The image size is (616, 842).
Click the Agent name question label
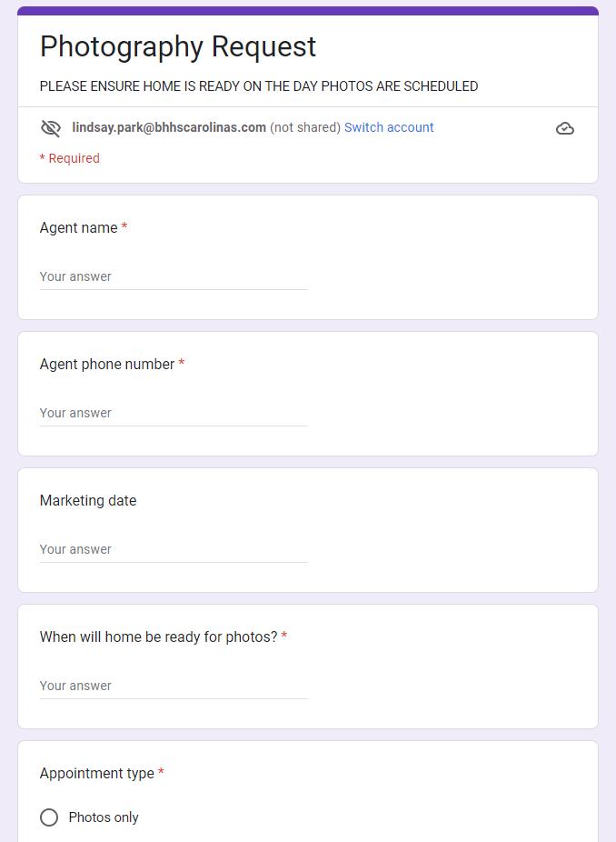click(x=79, y=227)
